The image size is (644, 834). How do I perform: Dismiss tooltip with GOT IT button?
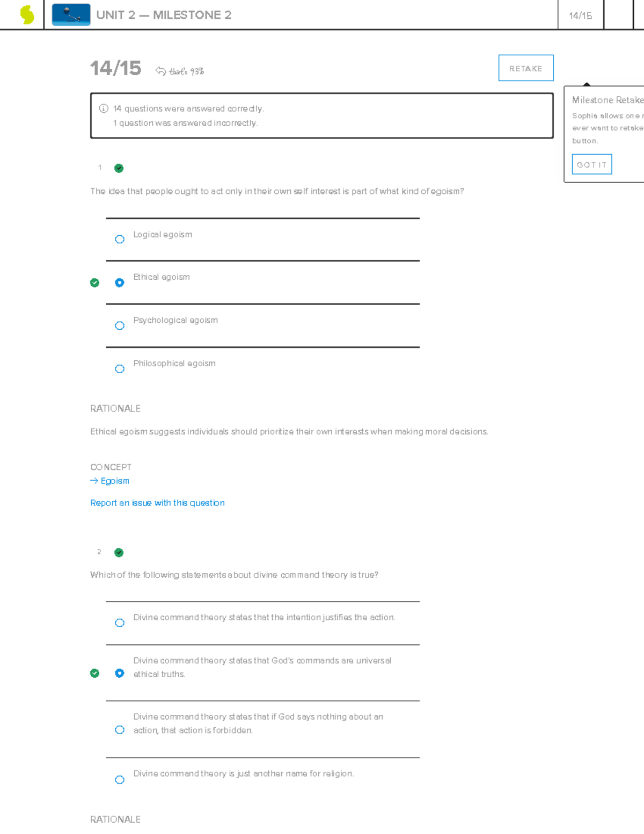(x=591, y=165)
